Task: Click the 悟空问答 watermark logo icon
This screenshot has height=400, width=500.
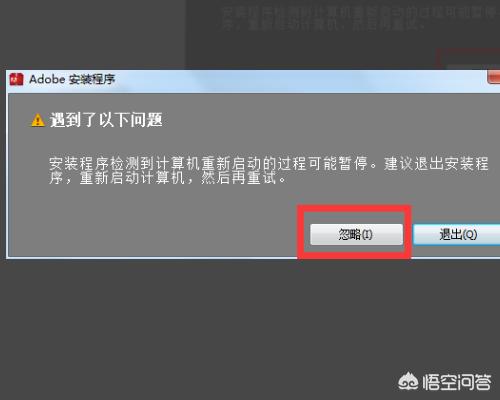Action: click(408, 381)
